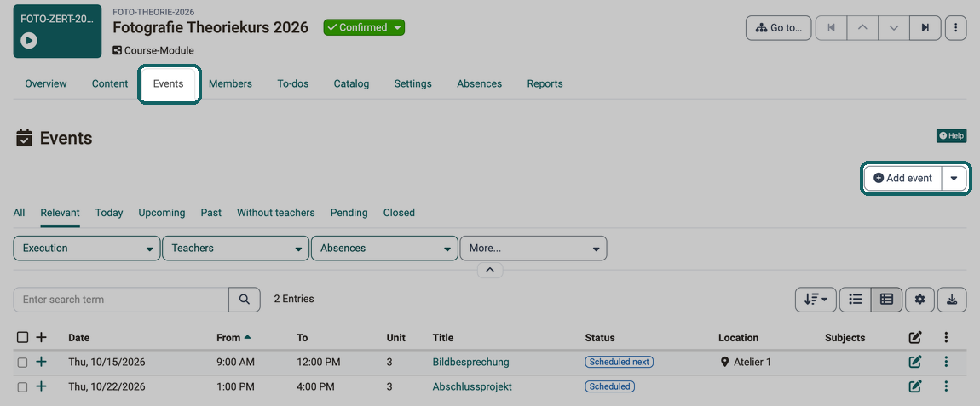Open Add event dropdown arrow
This screenshot has height=406, width=980.
point(954,178)
